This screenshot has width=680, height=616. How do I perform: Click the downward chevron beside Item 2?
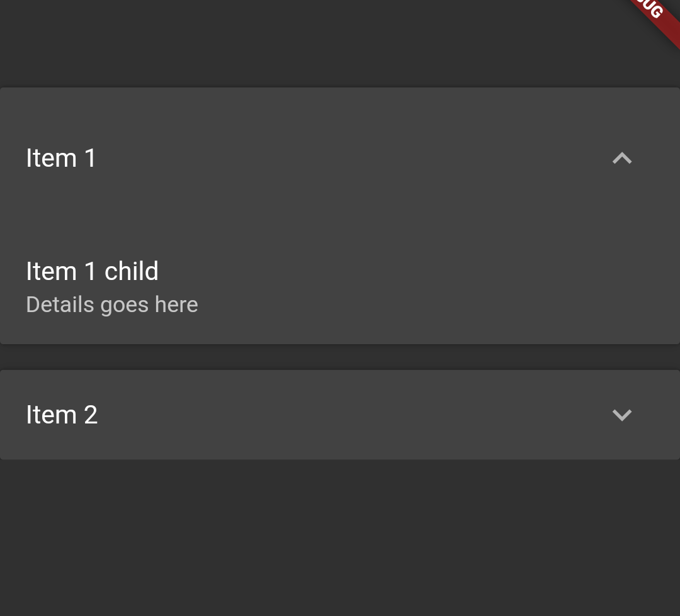(x=622, y=415)
